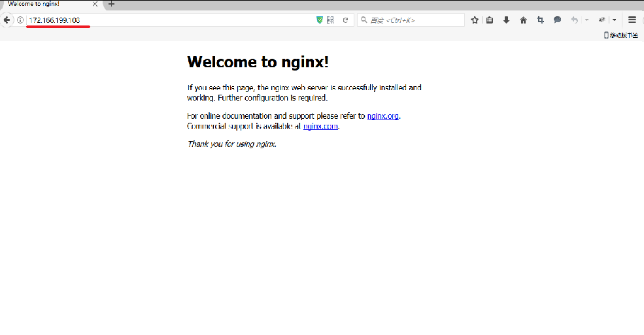Viewport: 644px width, 335px height.
Task: Close the Welcome to nginx! tab
Action: tap(95, 4)
